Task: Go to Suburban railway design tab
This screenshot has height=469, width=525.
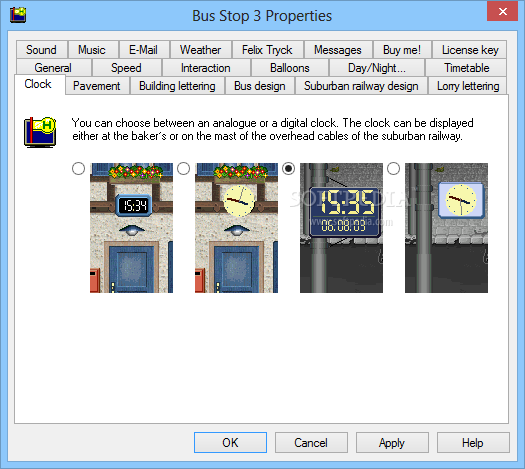Action: pyautogui.click(x=361, y=86)
